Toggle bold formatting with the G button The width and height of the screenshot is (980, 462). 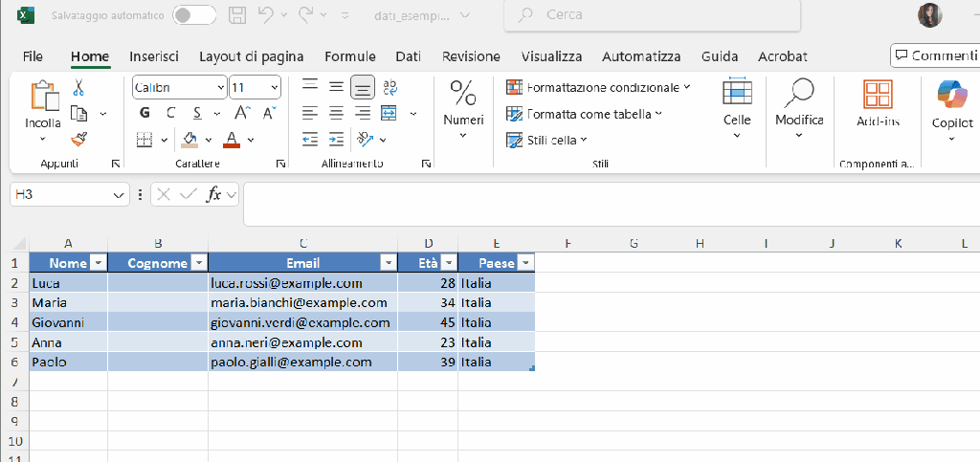145,113
